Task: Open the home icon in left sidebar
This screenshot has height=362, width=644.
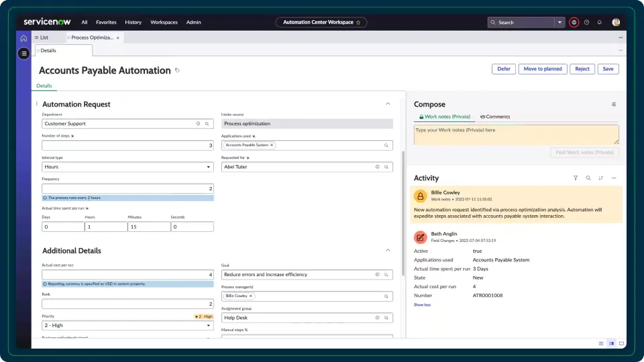Action: [23, 38]
